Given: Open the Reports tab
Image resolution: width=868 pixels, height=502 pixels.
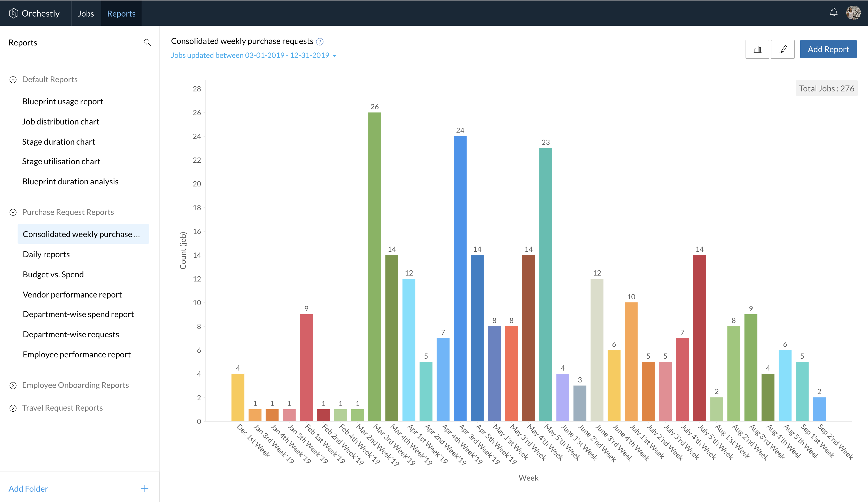Looking at the screenshot, I should click(121, 13).
